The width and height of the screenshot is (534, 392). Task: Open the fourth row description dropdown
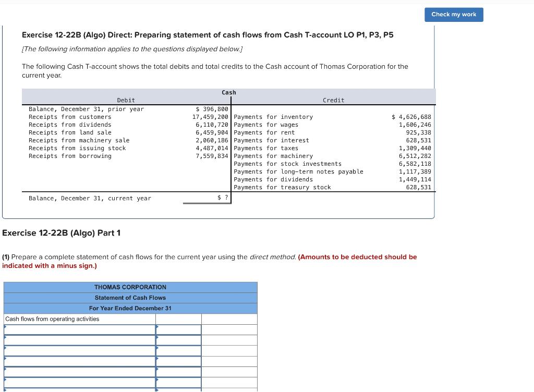78,361
